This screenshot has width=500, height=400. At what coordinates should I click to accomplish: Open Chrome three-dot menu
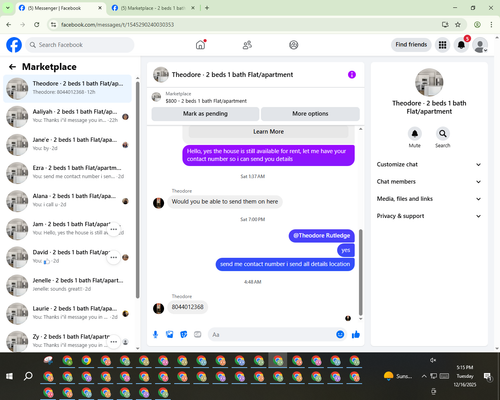(491, 25)
